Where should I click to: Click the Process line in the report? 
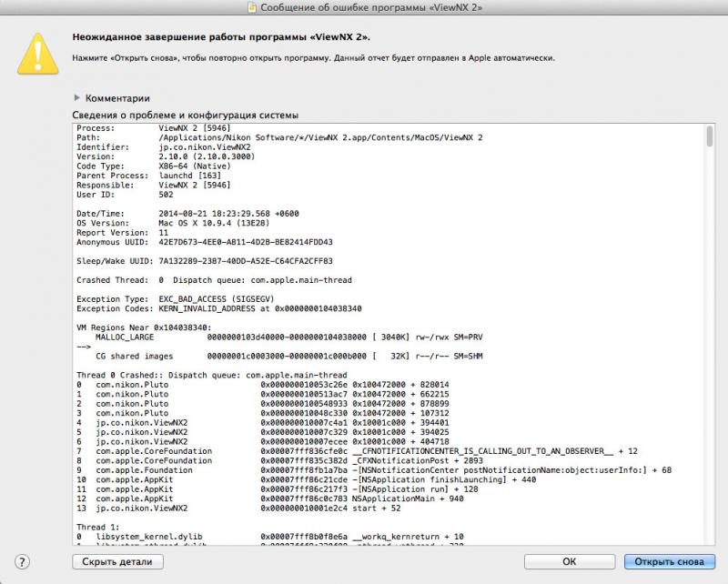153,128
